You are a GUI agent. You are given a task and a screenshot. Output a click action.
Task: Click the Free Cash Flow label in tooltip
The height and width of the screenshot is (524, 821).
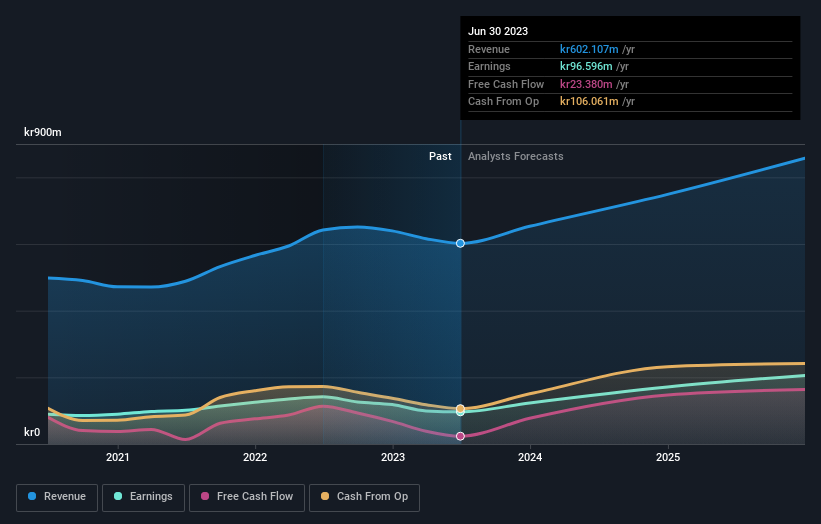506,84
